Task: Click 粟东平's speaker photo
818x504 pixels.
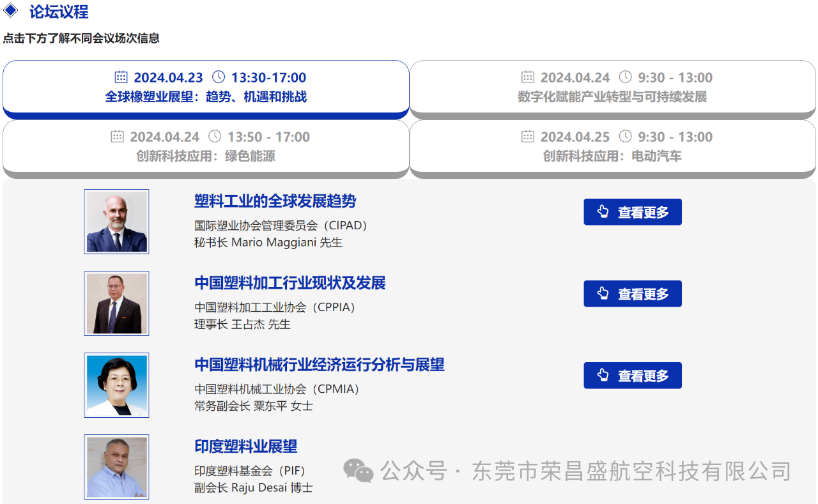Action: [117, 385]
